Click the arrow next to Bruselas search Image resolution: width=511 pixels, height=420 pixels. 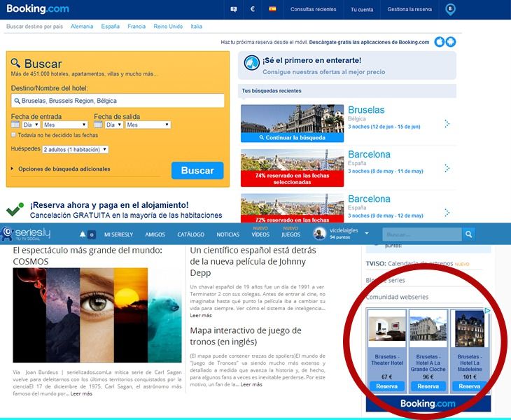pos(447,123)
